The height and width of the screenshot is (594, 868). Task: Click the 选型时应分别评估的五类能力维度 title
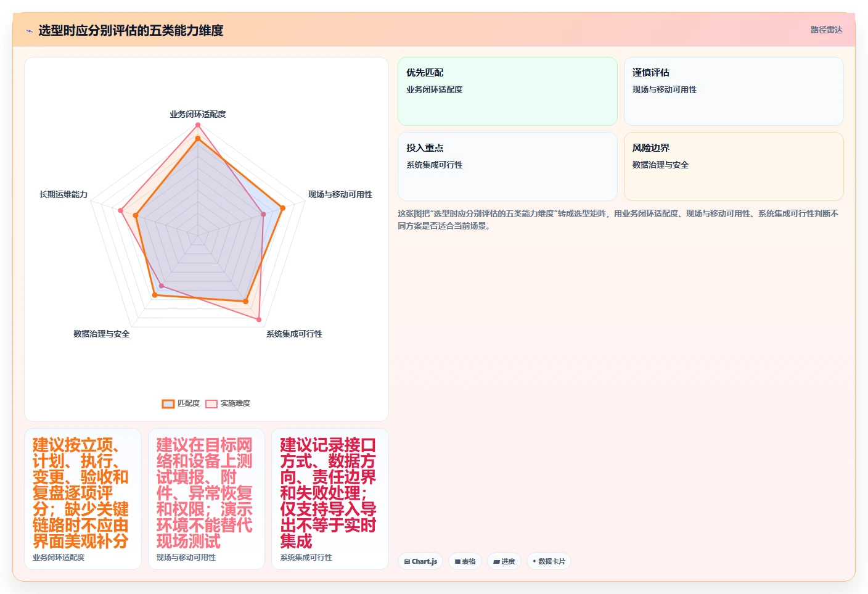pyautogui.click(x=131, y=30)
